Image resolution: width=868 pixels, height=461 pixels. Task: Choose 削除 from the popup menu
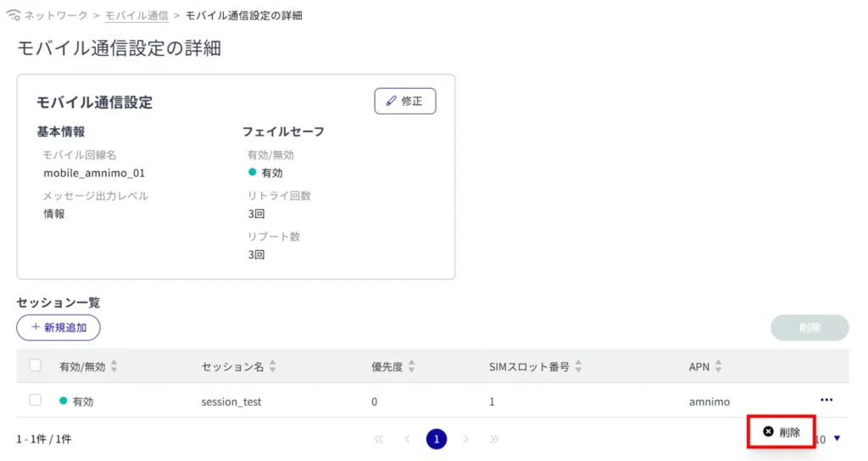[781, 432]
